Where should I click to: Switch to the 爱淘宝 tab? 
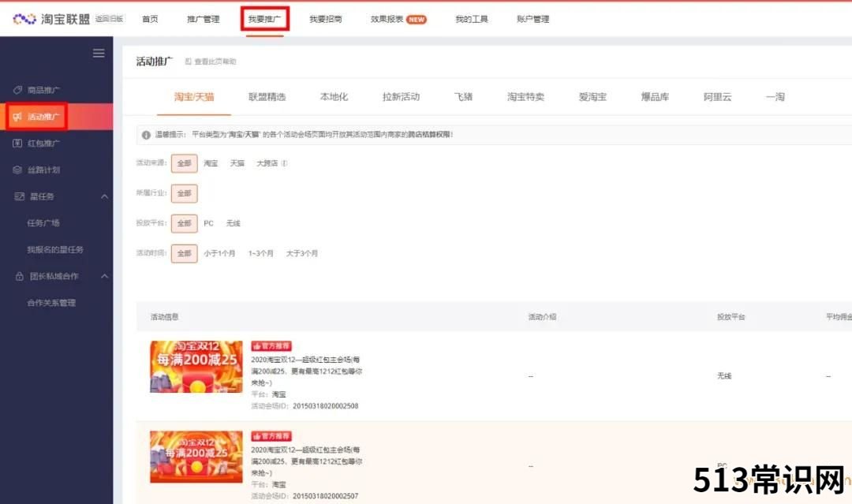coord(592,97)
